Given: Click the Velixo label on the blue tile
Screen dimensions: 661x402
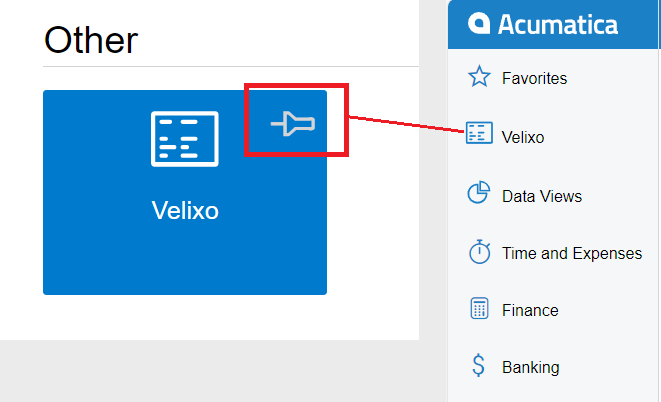Looking at the screenshot, I should point(185,210).
